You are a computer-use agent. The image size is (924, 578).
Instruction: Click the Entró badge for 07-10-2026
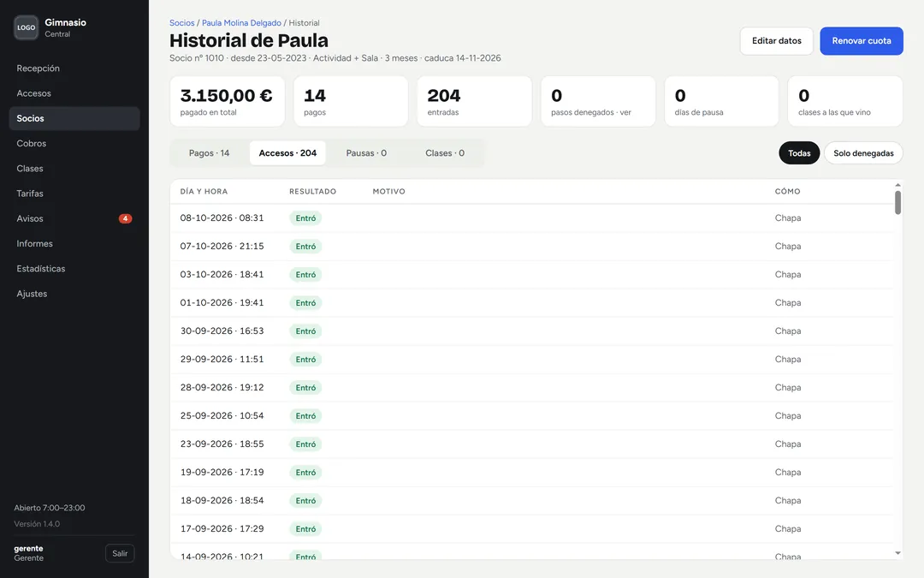click(305, 247)
